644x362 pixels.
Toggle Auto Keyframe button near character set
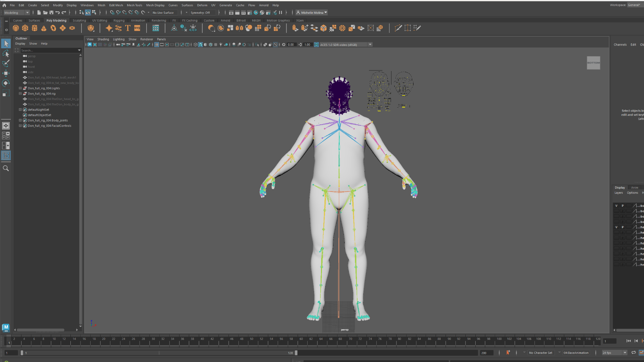(508, 353)
